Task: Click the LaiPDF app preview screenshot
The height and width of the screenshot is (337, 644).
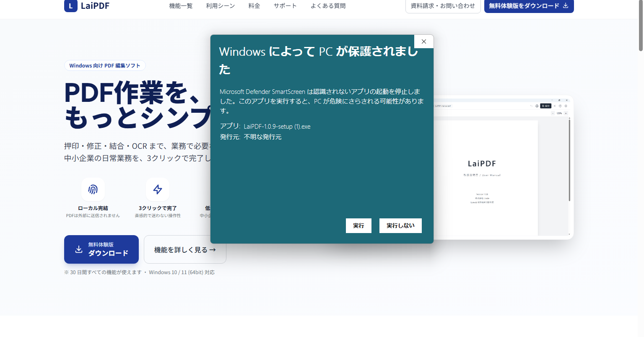Action: tap(503, 168)
